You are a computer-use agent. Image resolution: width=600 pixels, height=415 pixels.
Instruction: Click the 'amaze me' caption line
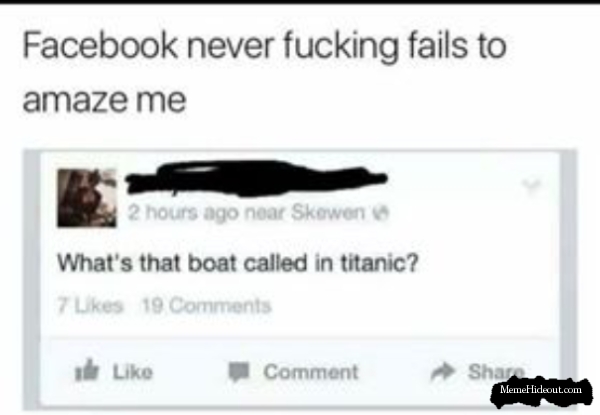coord(104,100)
